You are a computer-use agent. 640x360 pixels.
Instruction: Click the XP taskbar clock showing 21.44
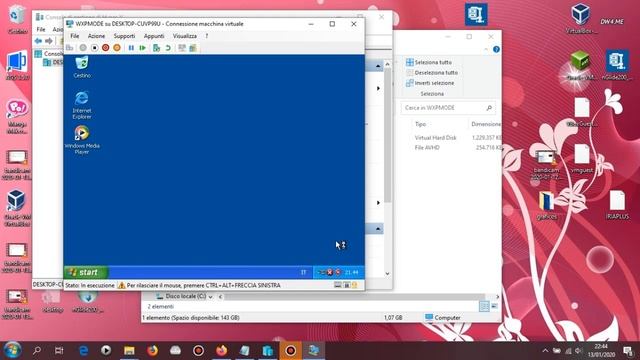(351, 272)
